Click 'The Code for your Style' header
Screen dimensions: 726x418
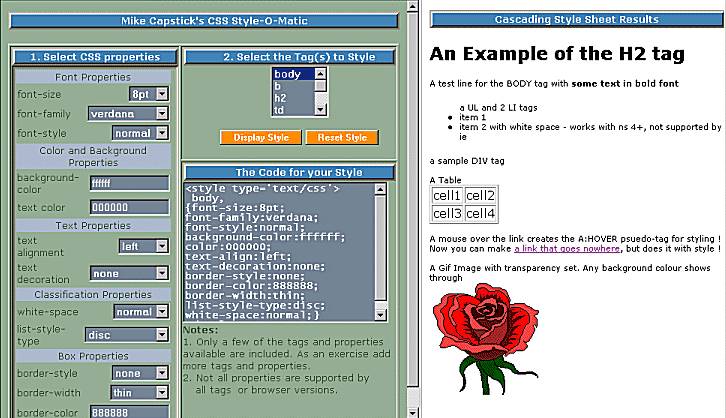tap(289, 172)
